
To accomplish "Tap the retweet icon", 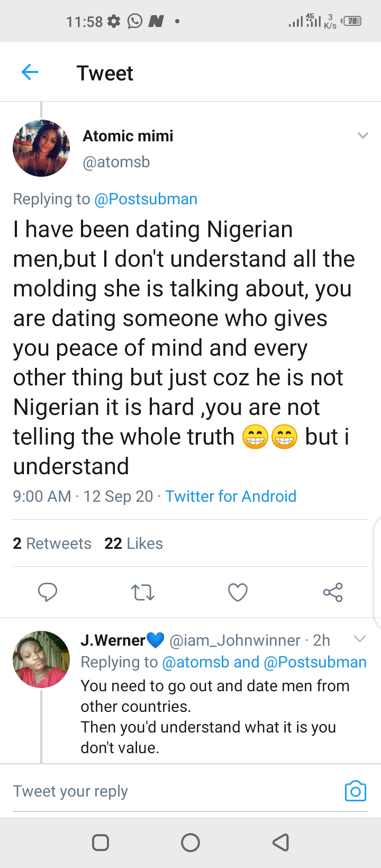I will [x=142, y=592].
